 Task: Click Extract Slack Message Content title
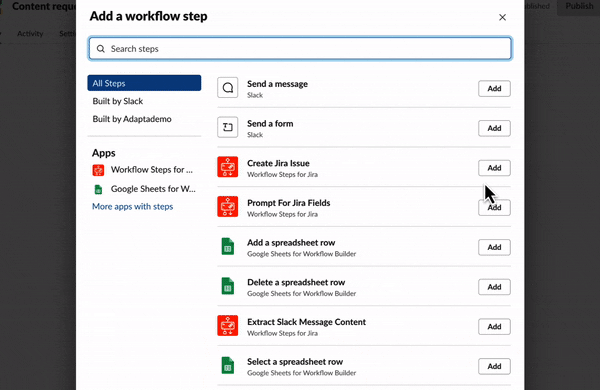pyautogui.click(x=307, y=322)
